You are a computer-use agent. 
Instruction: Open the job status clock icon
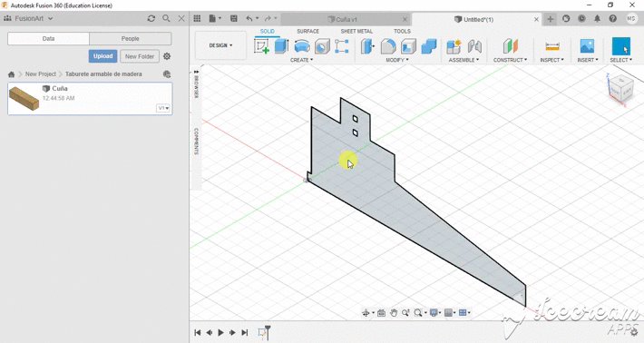click(x=581, y=18)
